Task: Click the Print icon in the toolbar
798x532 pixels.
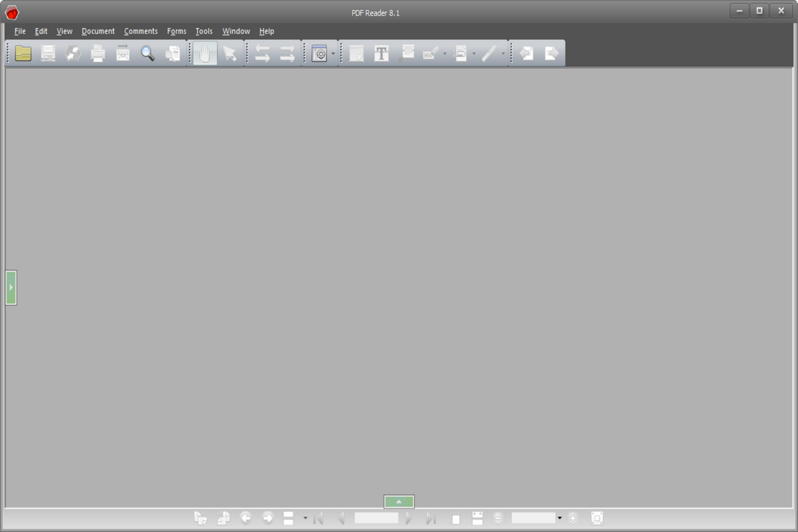Action: pyautogui.click(x=98, y=53)
